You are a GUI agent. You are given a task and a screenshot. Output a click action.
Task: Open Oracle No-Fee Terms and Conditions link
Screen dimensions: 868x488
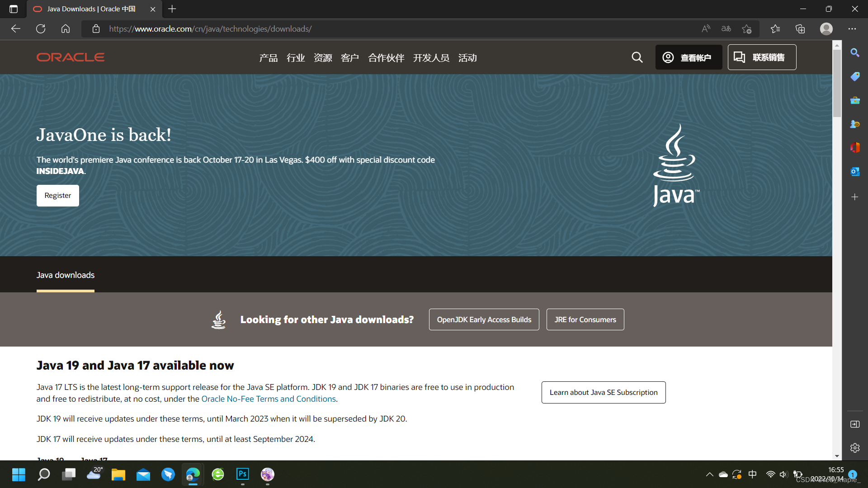(269, 399)
